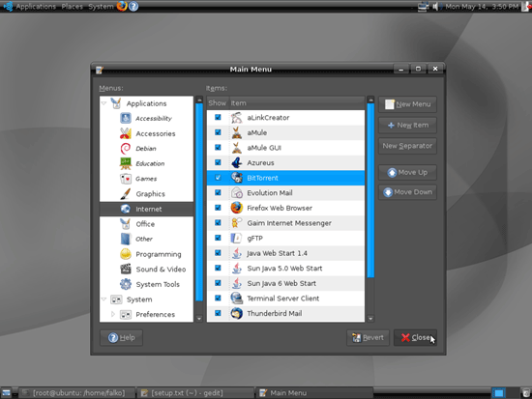The width and height of the screenshot is (532, 399).
Task: Click the Accessories scissors icon
Action: (x=126, y=133)
